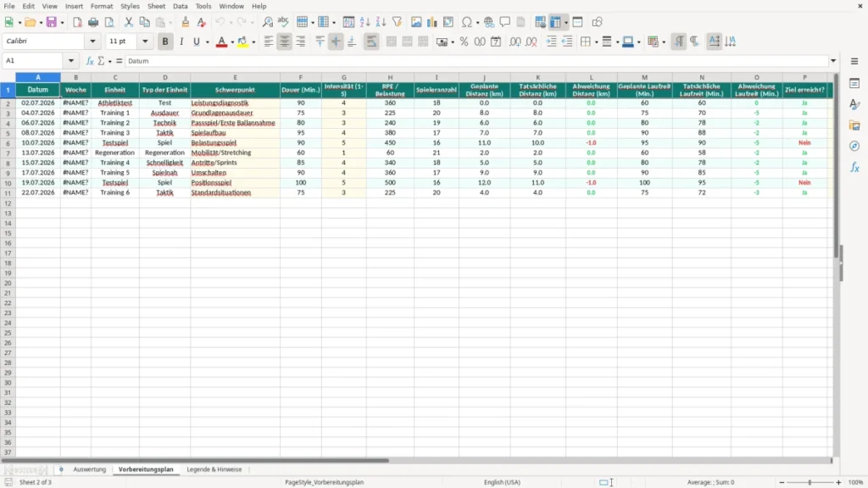
Task: Click the Format as Percent icon
Action: [464, 42]
